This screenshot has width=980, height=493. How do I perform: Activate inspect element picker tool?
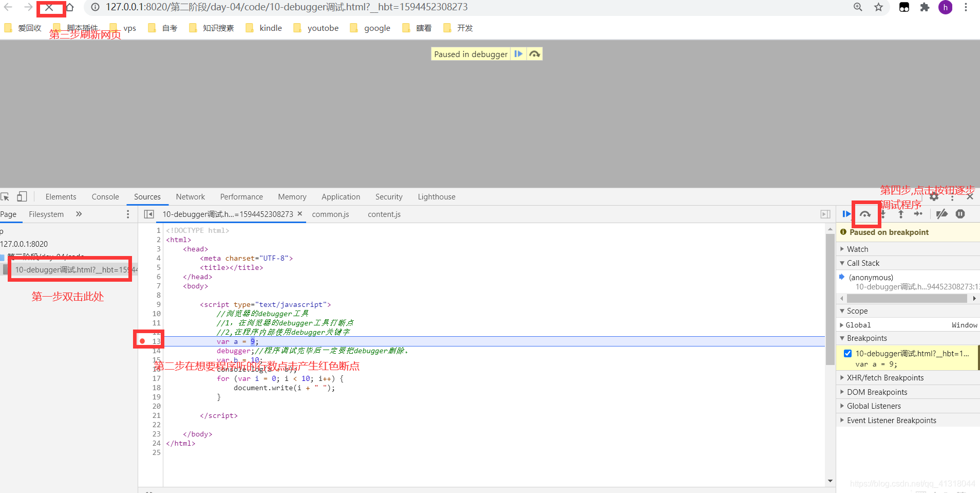coord(5,197)
